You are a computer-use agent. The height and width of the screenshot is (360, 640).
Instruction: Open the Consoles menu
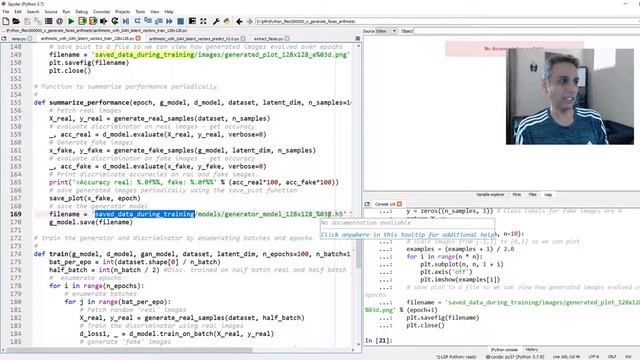(x=102, y=12)
